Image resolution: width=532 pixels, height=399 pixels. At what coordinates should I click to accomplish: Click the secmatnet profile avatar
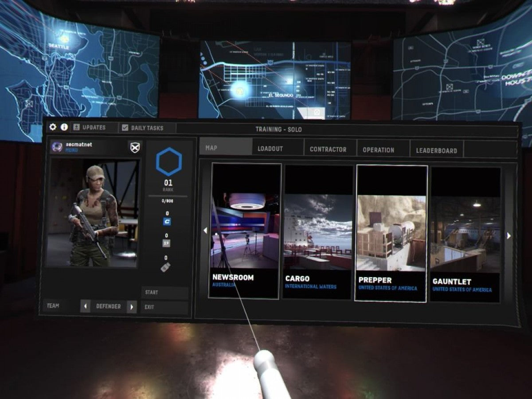(57, 147)
